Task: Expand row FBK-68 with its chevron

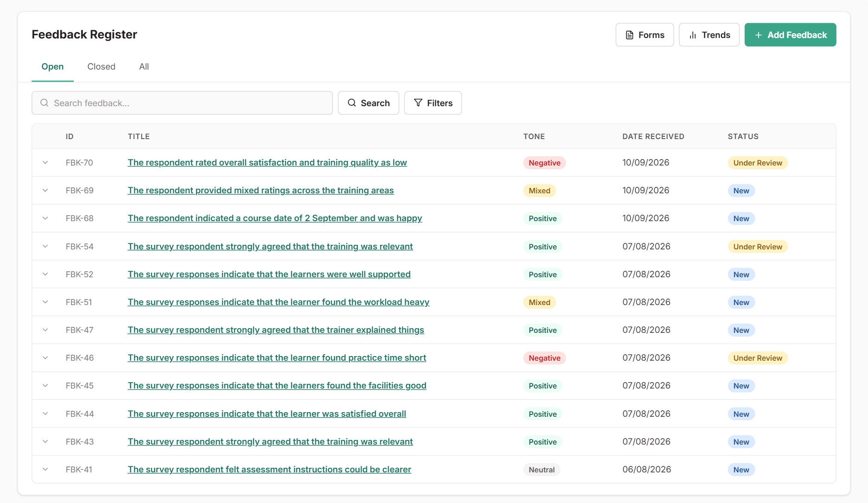Action: tap(45, 218)
